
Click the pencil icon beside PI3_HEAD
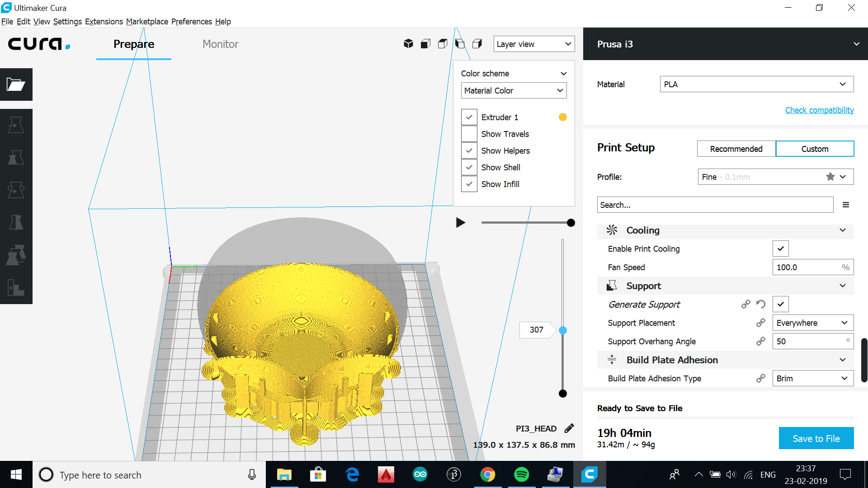pyautogui.click(x=569, y=428)
